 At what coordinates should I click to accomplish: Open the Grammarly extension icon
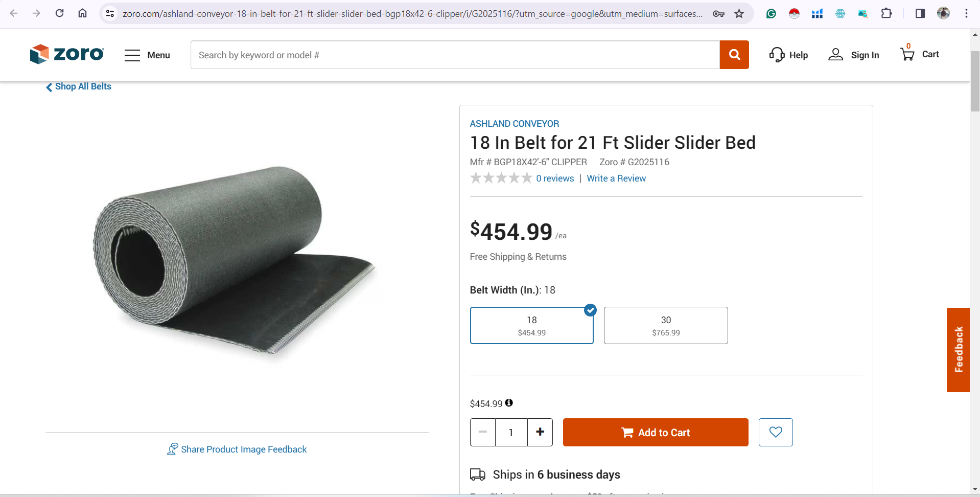771,14
